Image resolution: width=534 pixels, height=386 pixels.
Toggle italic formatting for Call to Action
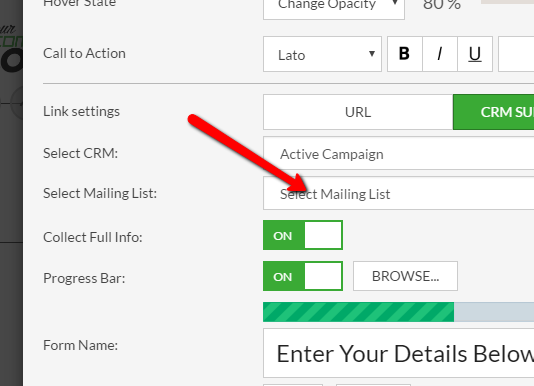click(440, 54)
